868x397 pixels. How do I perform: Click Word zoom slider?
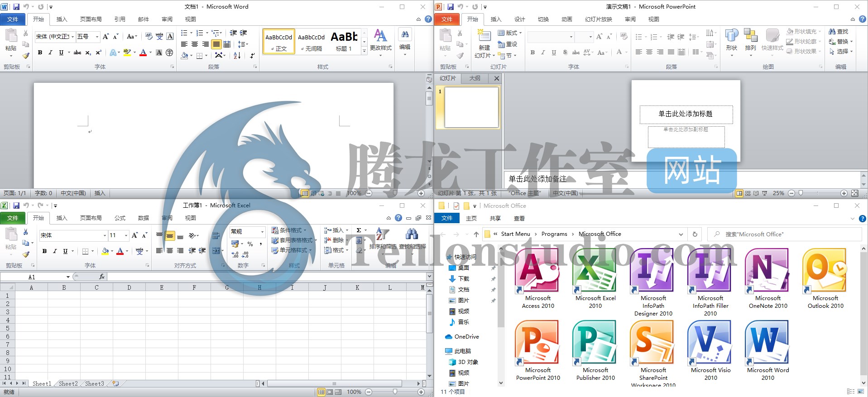[x=395, y=193]
